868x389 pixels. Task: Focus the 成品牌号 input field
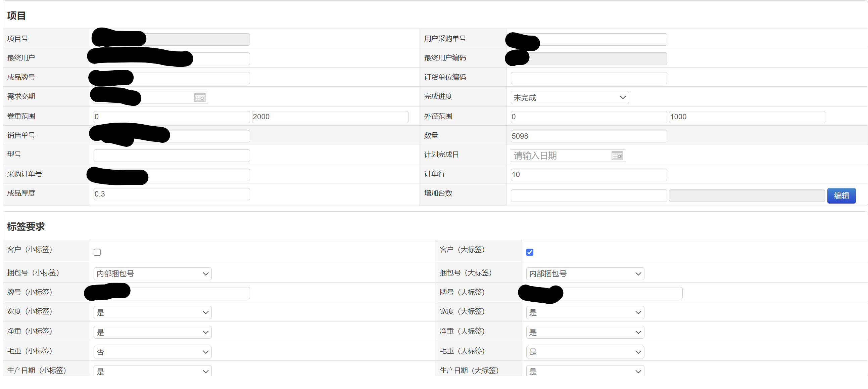click(172, 78)
